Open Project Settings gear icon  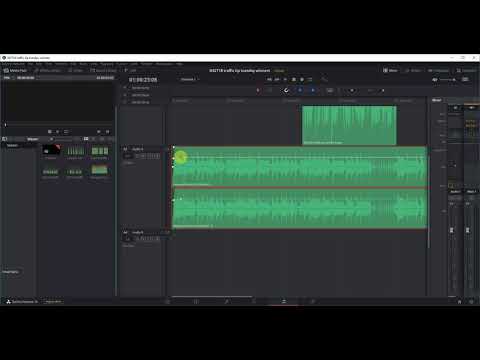pos(471,302)
